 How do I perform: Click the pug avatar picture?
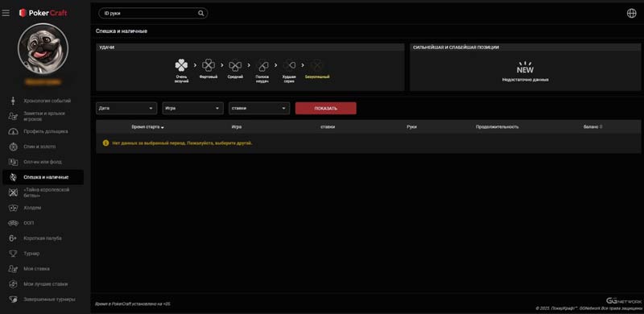(43, 48)
